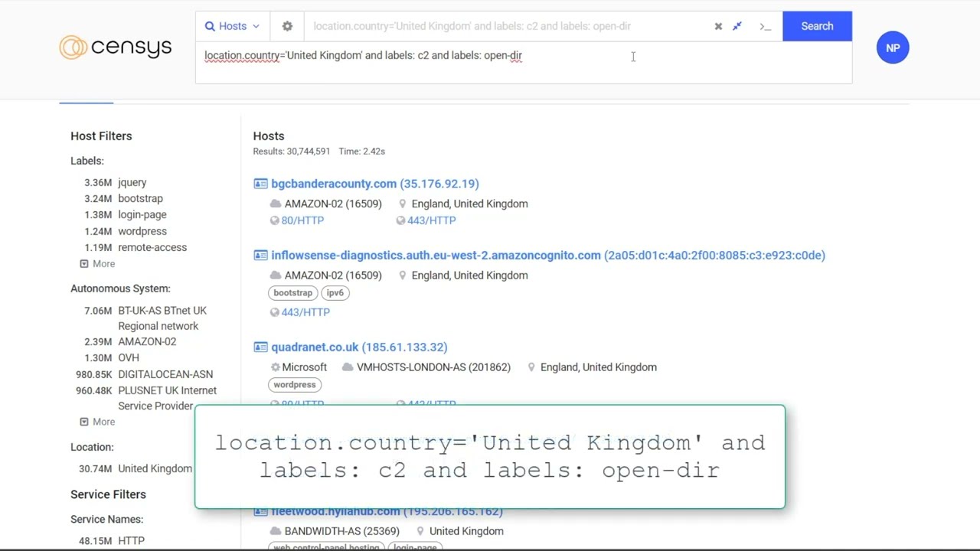Filter by PLUSNET UK Internet Service Provider

tap(167, 398)
